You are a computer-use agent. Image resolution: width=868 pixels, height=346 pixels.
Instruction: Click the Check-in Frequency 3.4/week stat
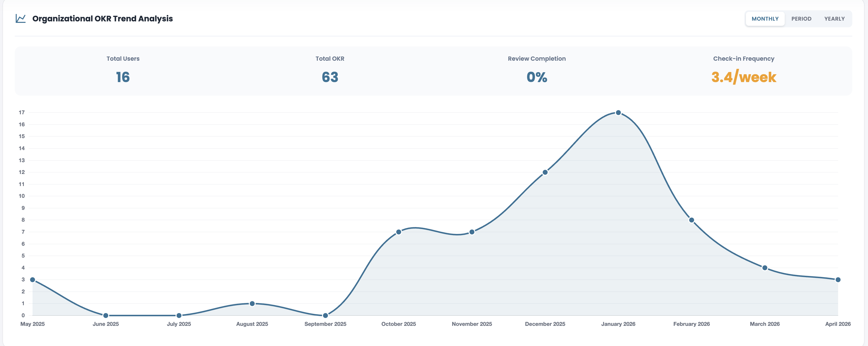point(744,77)
